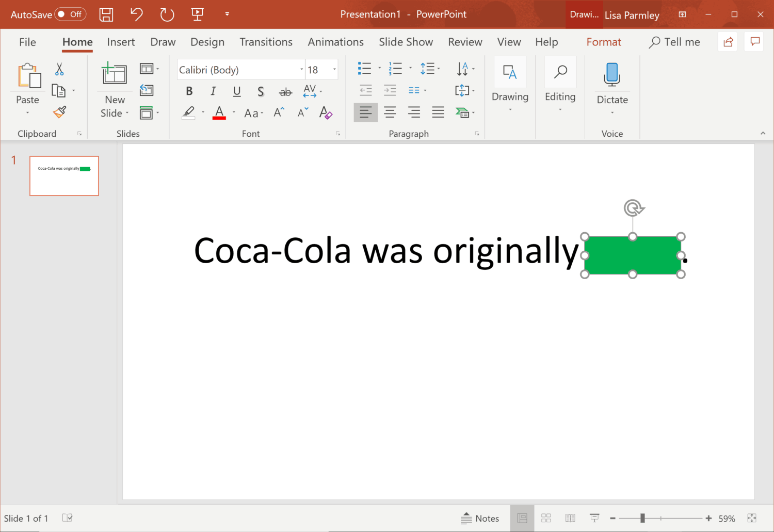774x532 pixels.
Task: Open the font name dropdown
Action: (302, 70)
